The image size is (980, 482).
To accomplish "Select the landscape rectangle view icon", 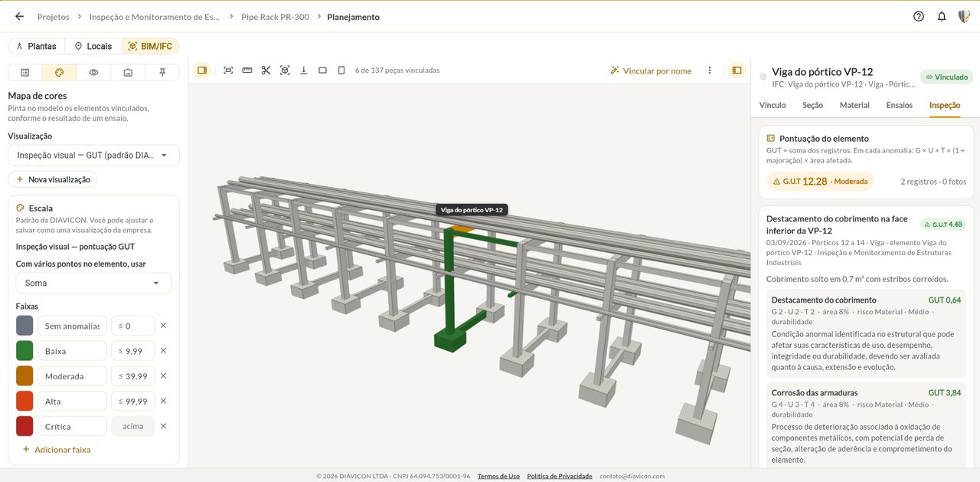I will click(x=322, y=70).
